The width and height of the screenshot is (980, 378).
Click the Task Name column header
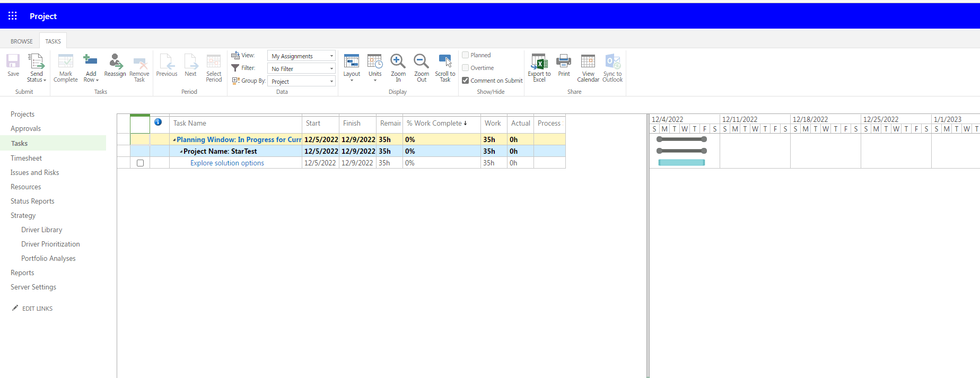pos(235,123)
